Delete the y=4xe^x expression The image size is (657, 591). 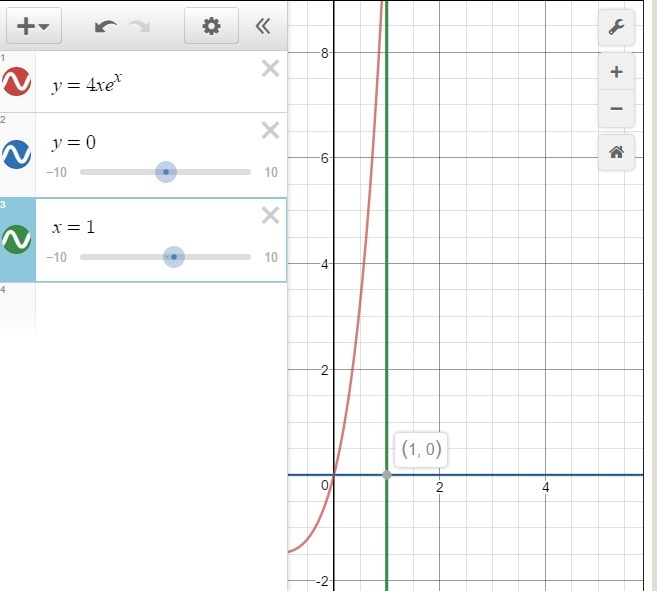pyautogui.click(x=270, y=68)
